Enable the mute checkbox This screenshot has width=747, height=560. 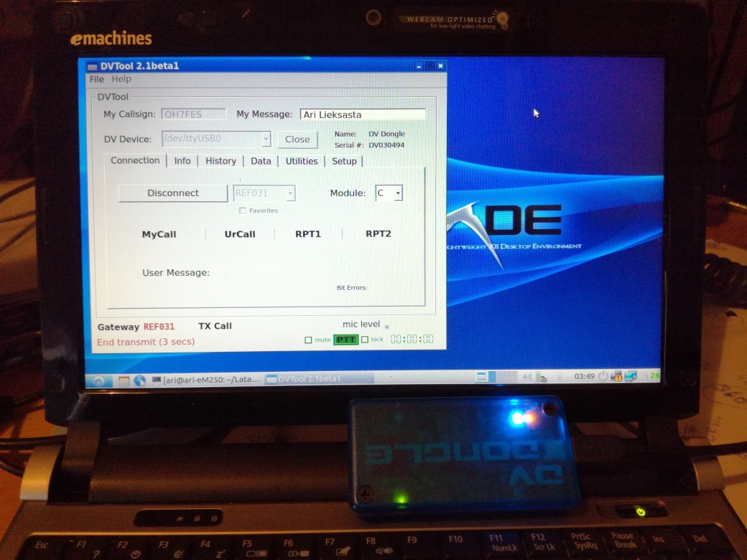pos(308,340)
